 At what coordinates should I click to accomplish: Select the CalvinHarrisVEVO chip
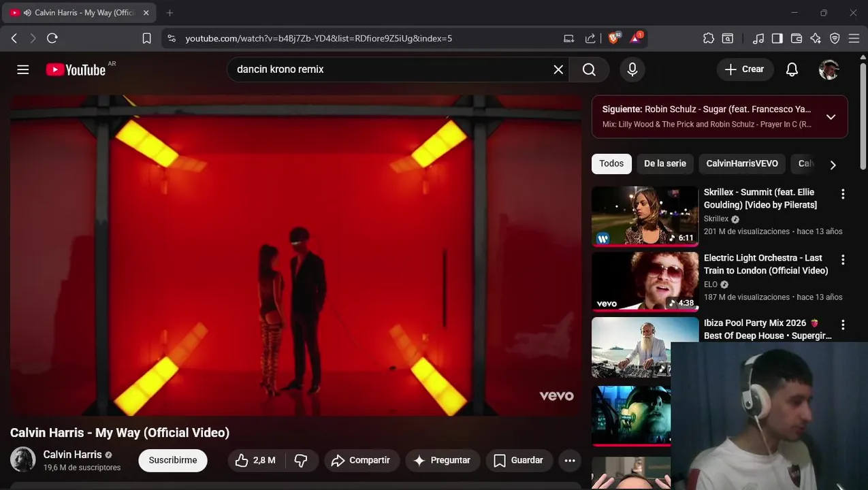pyautogui.click(x=742, y=163)
